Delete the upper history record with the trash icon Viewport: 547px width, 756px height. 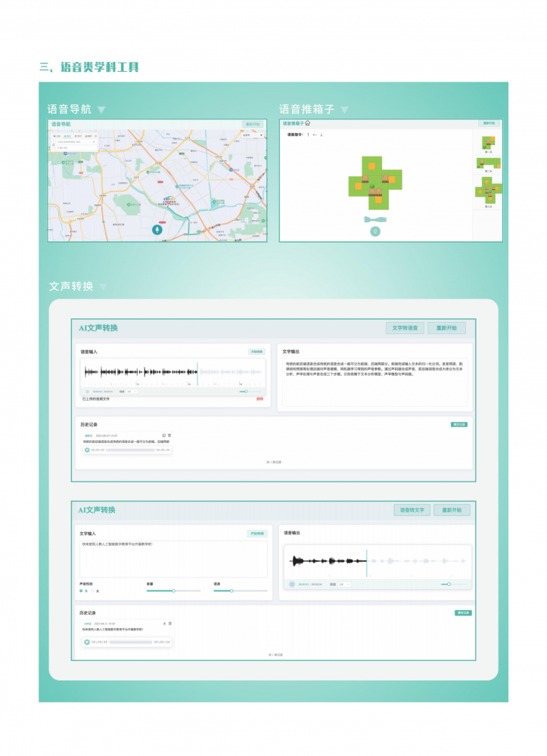point(169,435)
